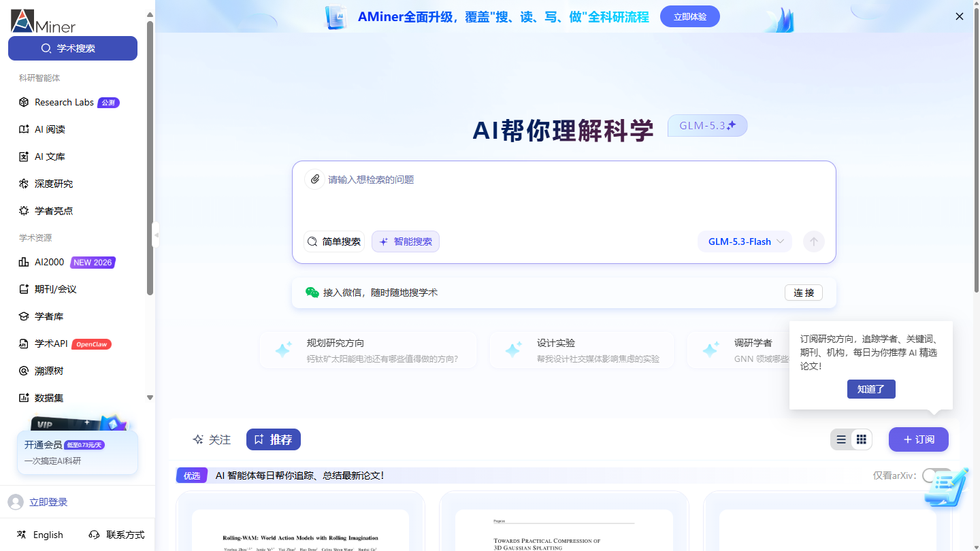Click the 学术API sidebar icon
The height and width of the screenshot is (551, 980).
click(23, 344)
